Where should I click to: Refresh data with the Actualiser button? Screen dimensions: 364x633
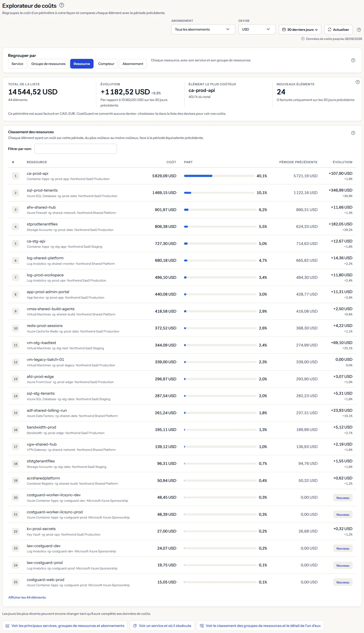[338, 30]
